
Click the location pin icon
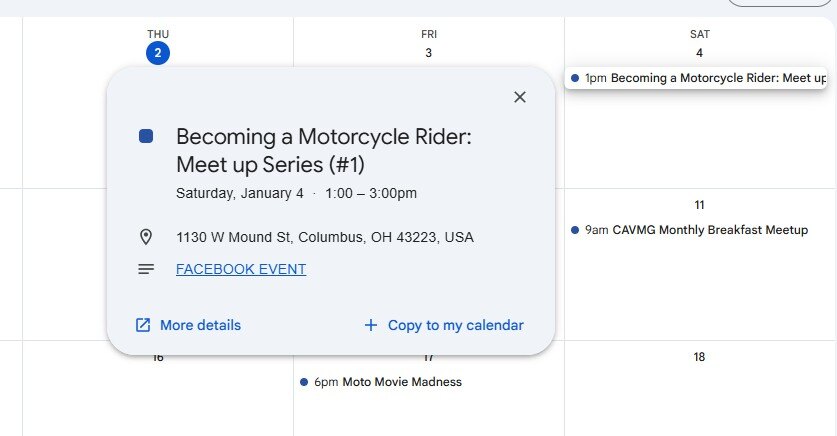[x=146, y=237]
